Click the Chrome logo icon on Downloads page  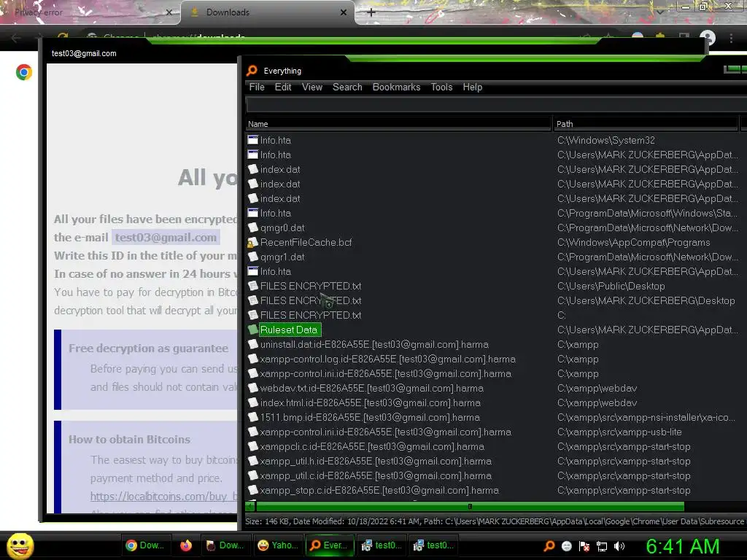[x=24, y=72]
